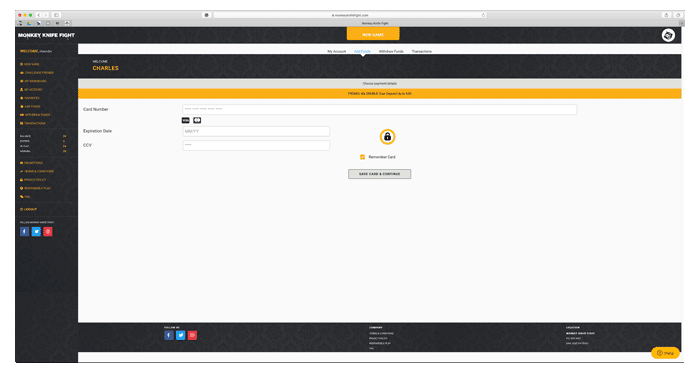Focus the CCV input field
This screenshot has height=382, width=700.
click(x=256, y=145)
